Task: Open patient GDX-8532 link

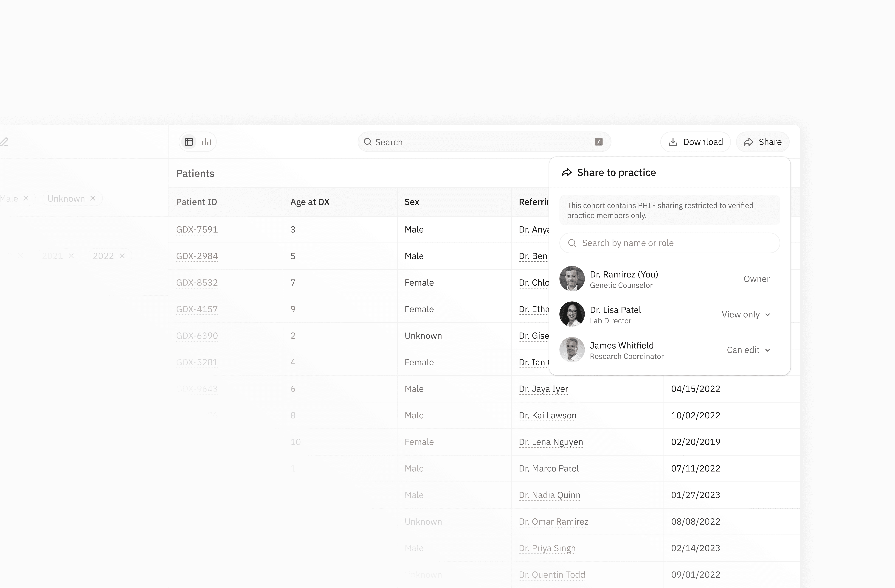Action: click(197, 282)
